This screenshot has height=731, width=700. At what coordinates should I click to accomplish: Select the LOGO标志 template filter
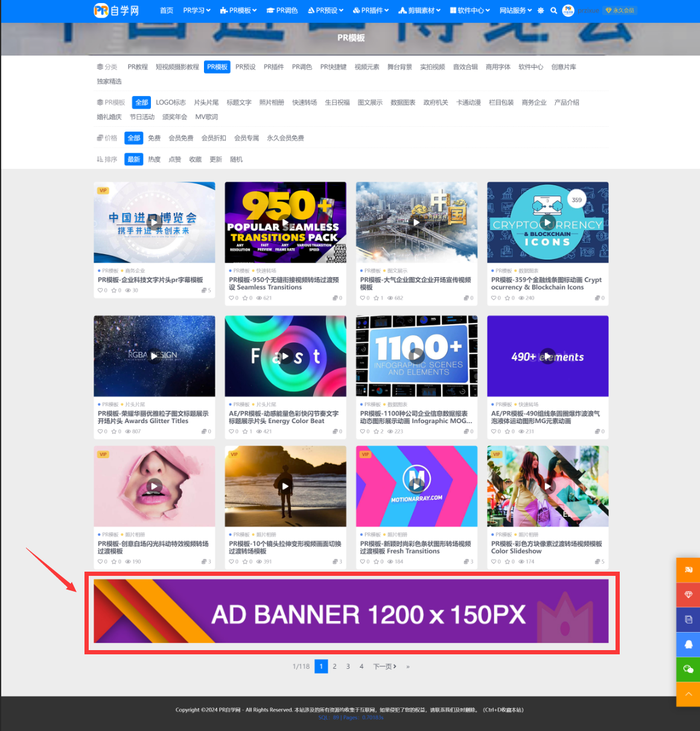click(171, 103)
